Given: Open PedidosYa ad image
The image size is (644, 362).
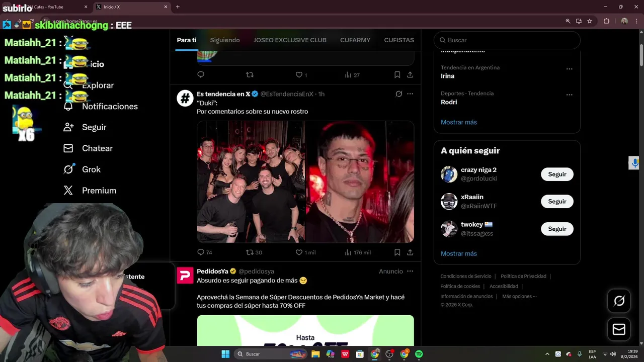Looking at the screenshot, I should click(x=305, y=330).
